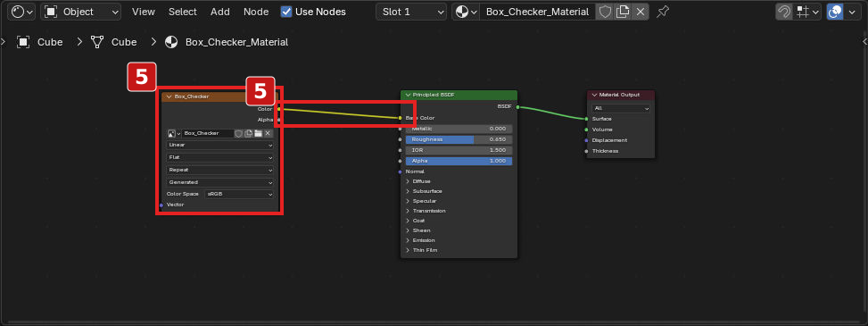Open the All target dropdown in Material Output
Screen dimensions: 868x326
coord(621,109)
